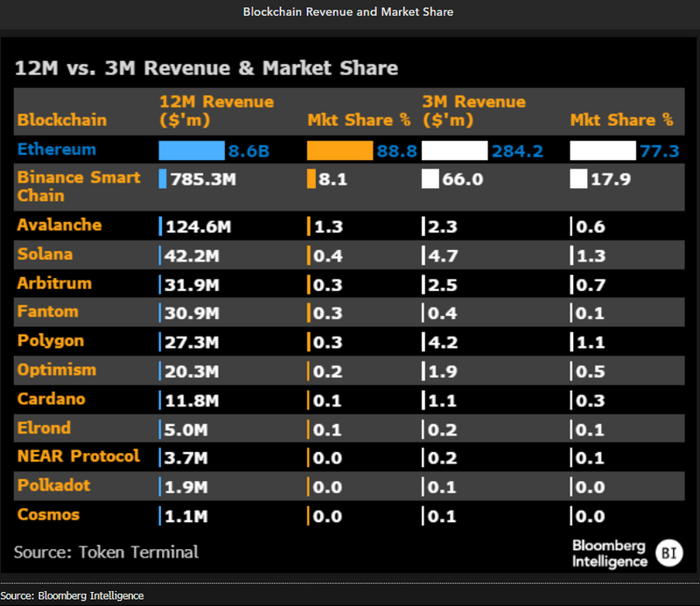Click the Avalanche blockchain name
Viewport: 700px width, 606px height.
click(59, 225)
